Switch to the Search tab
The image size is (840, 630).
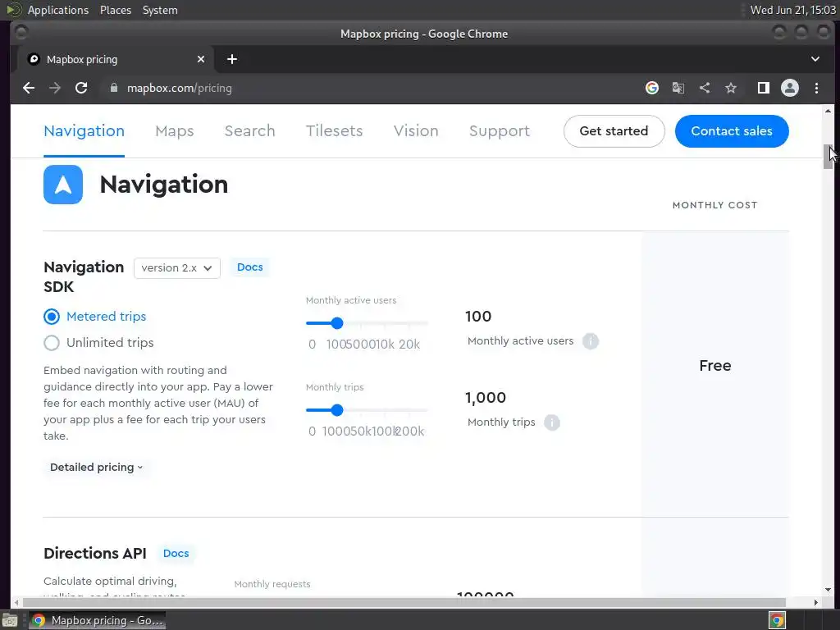coord(249,131)
